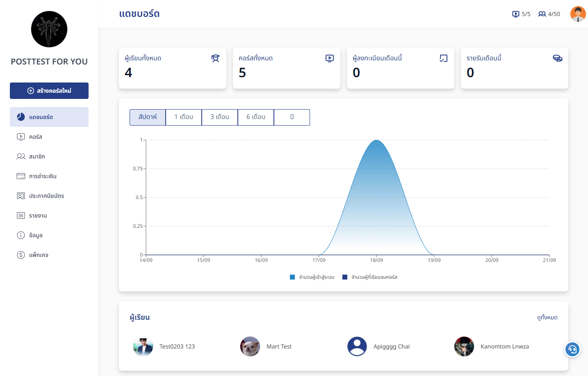The image size is (588, 376).
Task: Click the graduate icon on ผู้เรียนทั้งหมด card
Action: pos(216,58)
